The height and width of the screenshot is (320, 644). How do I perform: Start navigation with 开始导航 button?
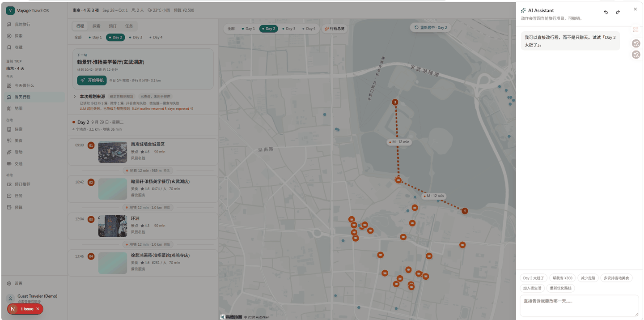[92, 80]
